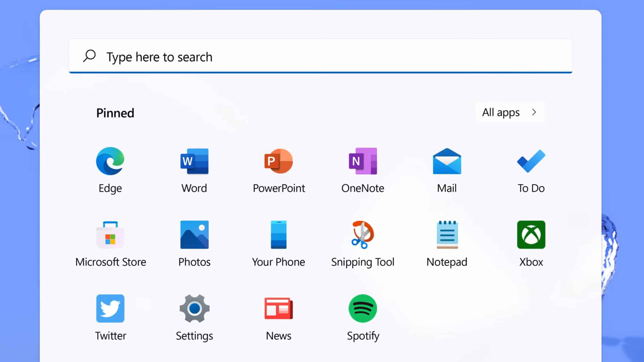Image resolution: width=644 pixels, height=362 pixels.
Task: Launch the News app
Action: tap(279, 308)
